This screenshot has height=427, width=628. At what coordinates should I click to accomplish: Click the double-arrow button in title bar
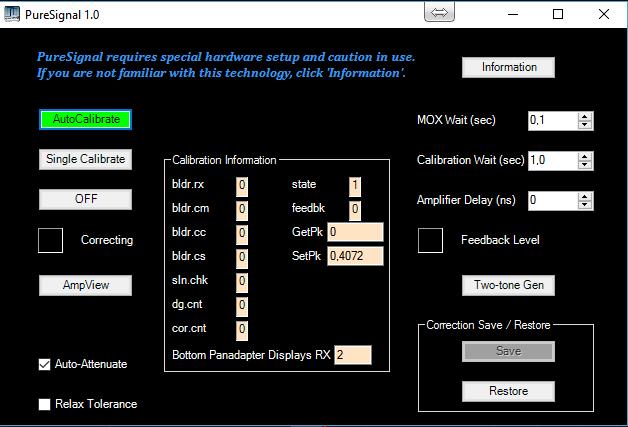[439, 13]
